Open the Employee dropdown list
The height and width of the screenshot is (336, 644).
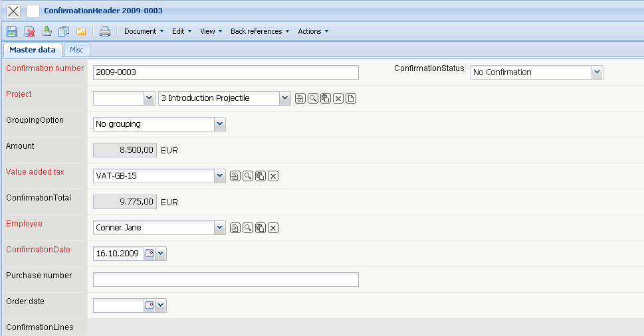(220, 228)
